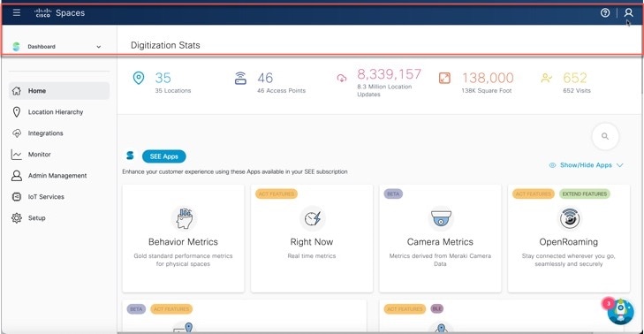Open the help question mark icon

(605, 12)
